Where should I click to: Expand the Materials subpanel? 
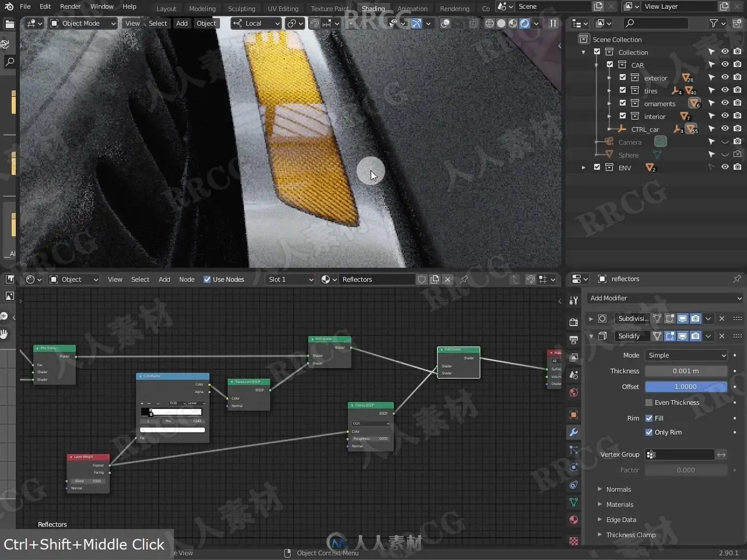619,505
